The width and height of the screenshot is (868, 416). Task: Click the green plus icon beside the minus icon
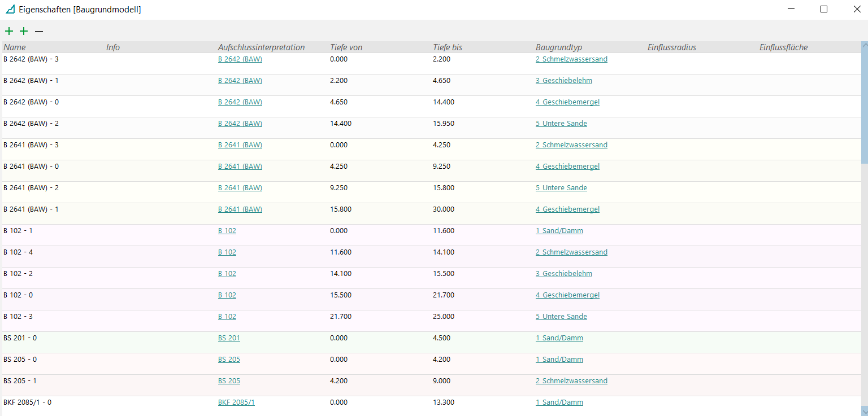(24, 32)
